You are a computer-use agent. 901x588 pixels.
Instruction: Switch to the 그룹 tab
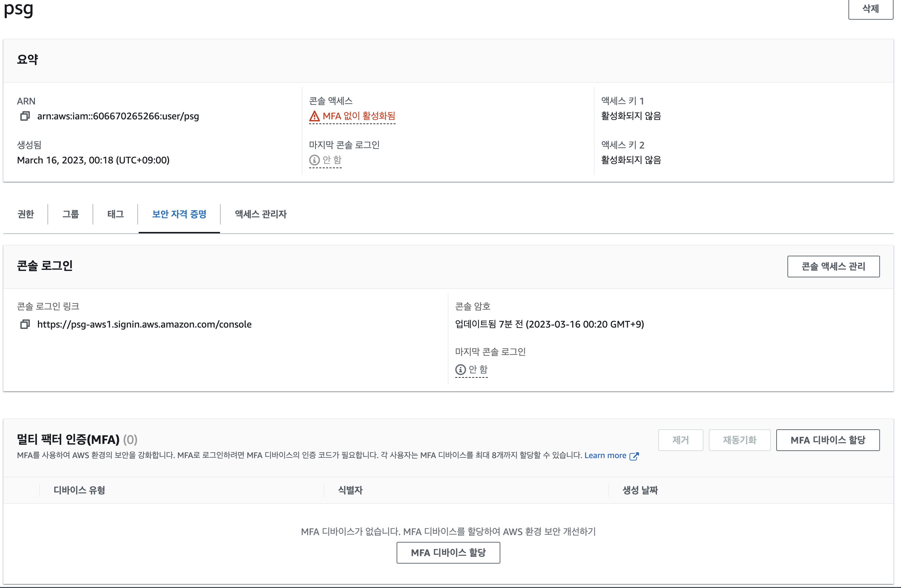pos(71,214)
